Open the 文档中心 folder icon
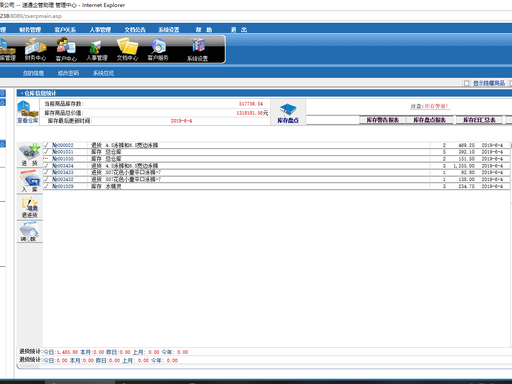Viewport: 512px width, 384px height. pyautogui.click(x=127, y=49)
